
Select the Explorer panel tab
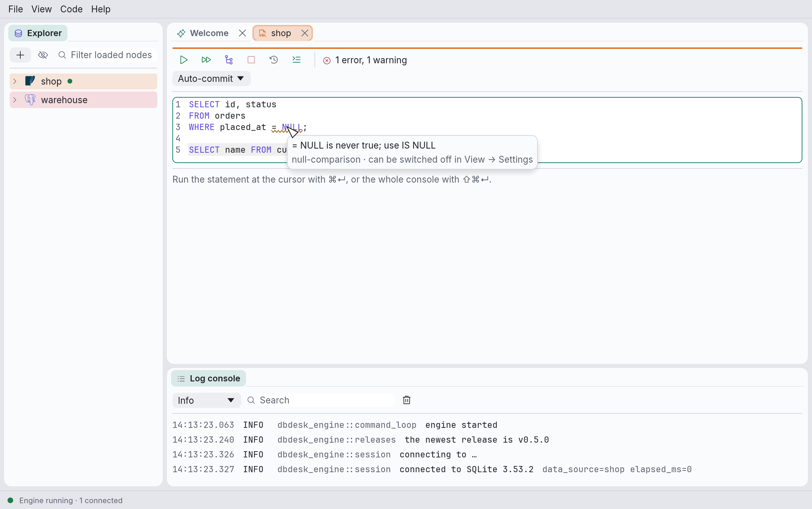38,33
